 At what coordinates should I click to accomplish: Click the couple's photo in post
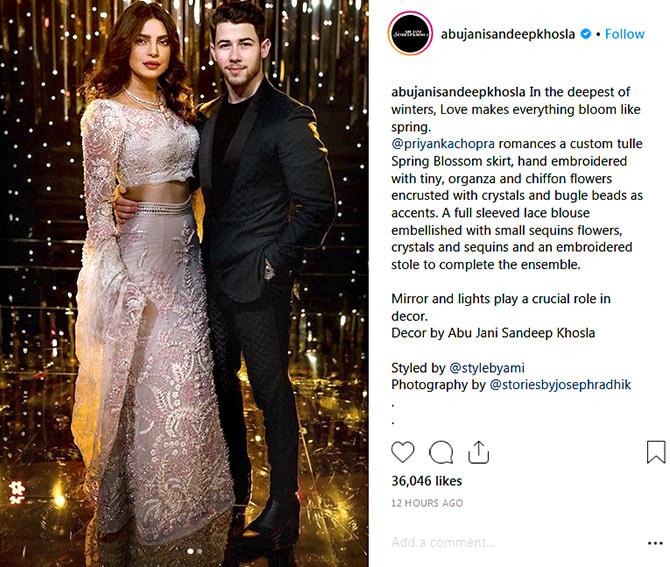(x=184, y=283)
